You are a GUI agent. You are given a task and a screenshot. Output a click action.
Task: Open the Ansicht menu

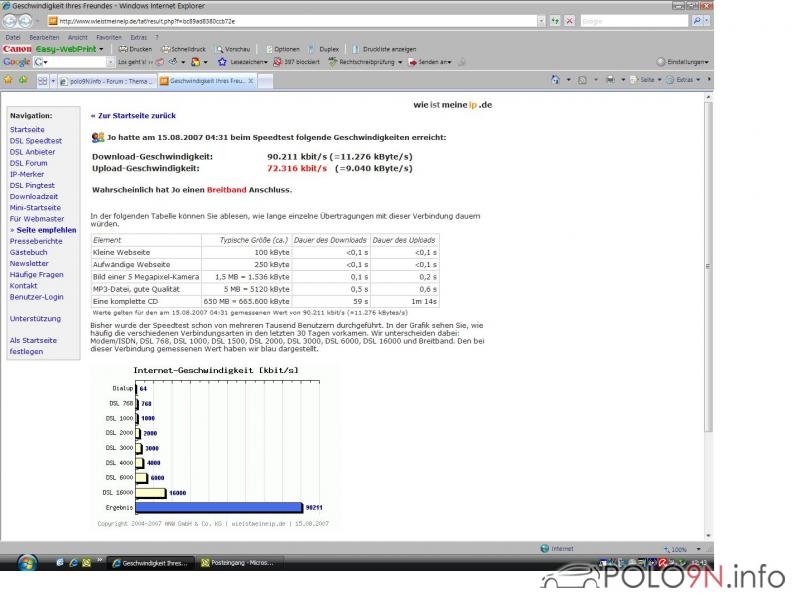[78, 37]
